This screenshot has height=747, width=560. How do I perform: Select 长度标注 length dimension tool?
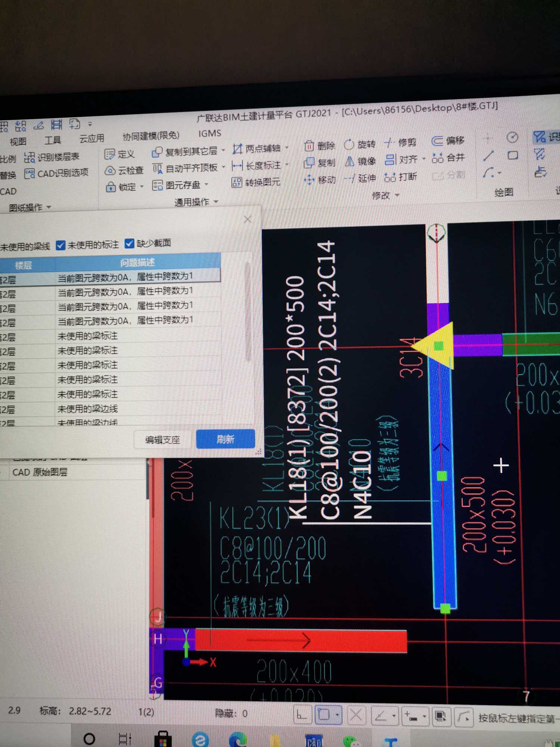click(x=256, y=165)
